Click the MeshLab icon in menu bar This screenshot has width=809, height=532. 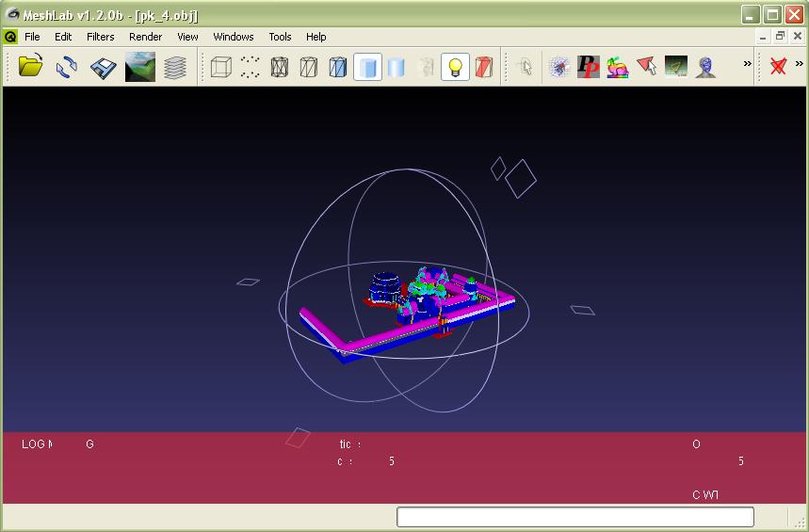point(10,37)
